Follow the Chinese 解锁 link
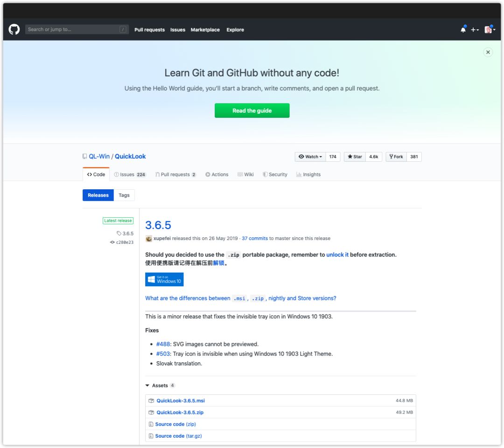This screenshot has width=504, height=448. 218,263
